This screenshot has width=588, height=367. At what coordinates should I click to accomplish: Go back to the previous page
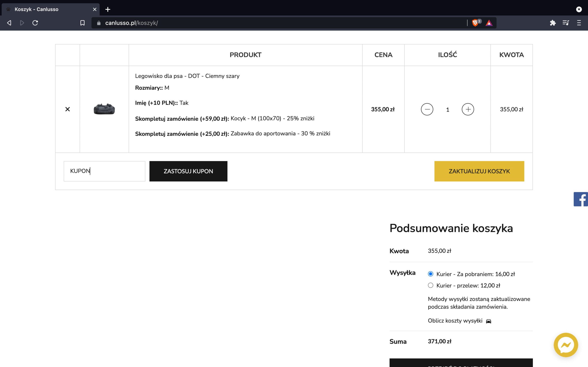click(x=9, y=23)
